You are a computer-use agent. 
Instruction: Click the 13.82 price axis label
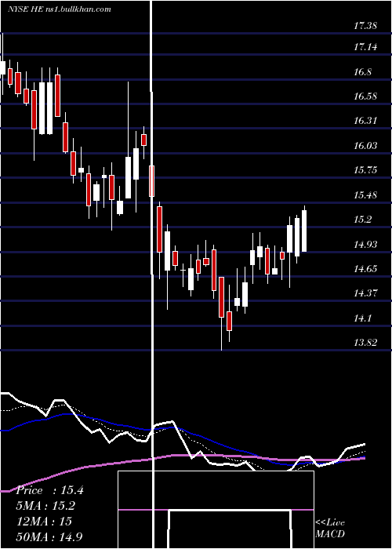(365, 343)
